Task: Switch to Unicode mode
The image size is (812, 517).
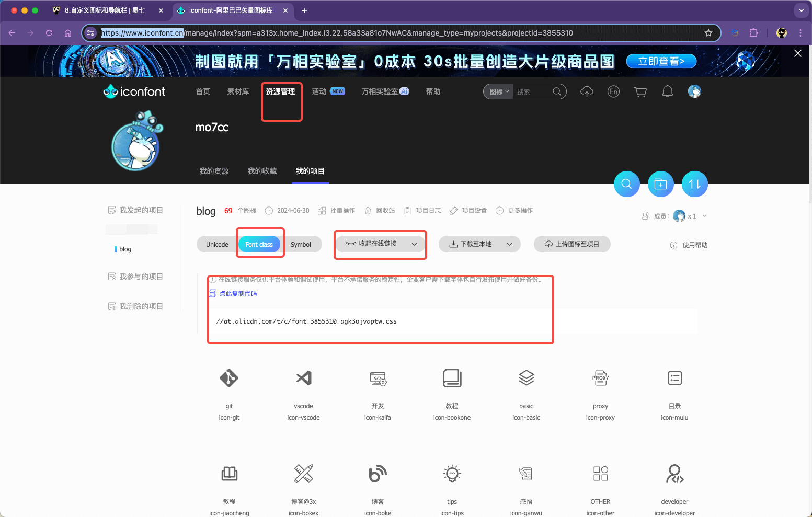Action: point(217,245)
